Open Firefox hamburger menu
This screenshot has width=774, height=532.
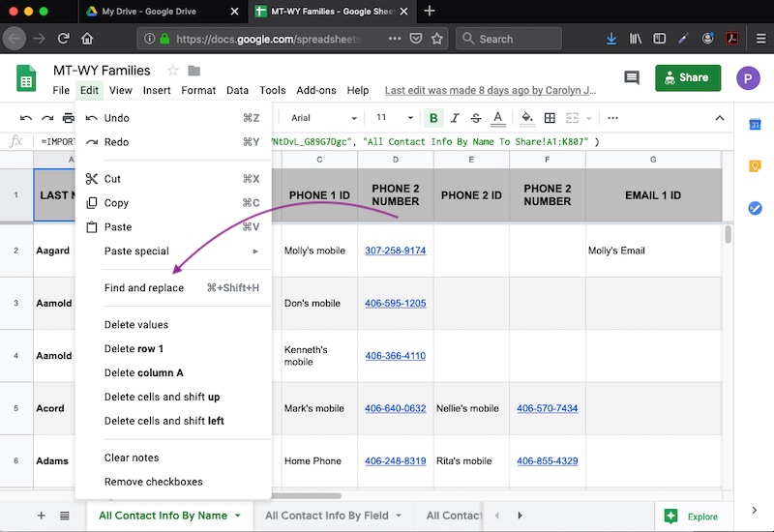tap(760, 39)
